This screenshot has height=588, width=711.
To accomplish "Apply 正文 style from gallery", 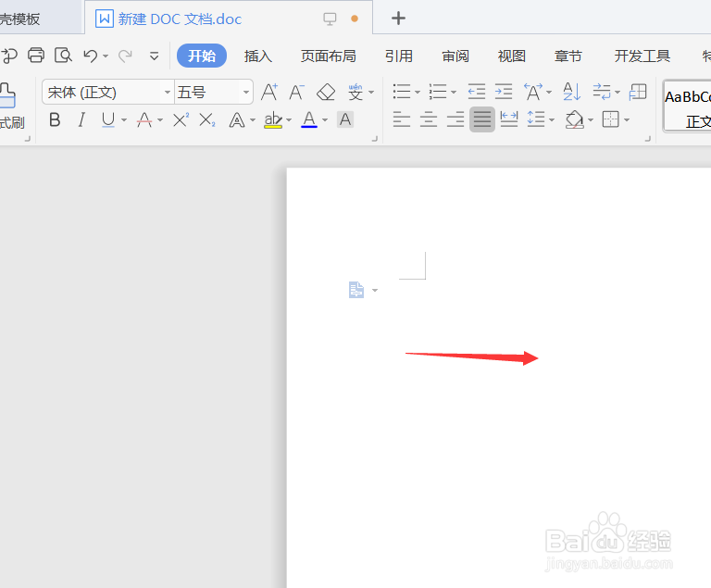I will (687, 107).
